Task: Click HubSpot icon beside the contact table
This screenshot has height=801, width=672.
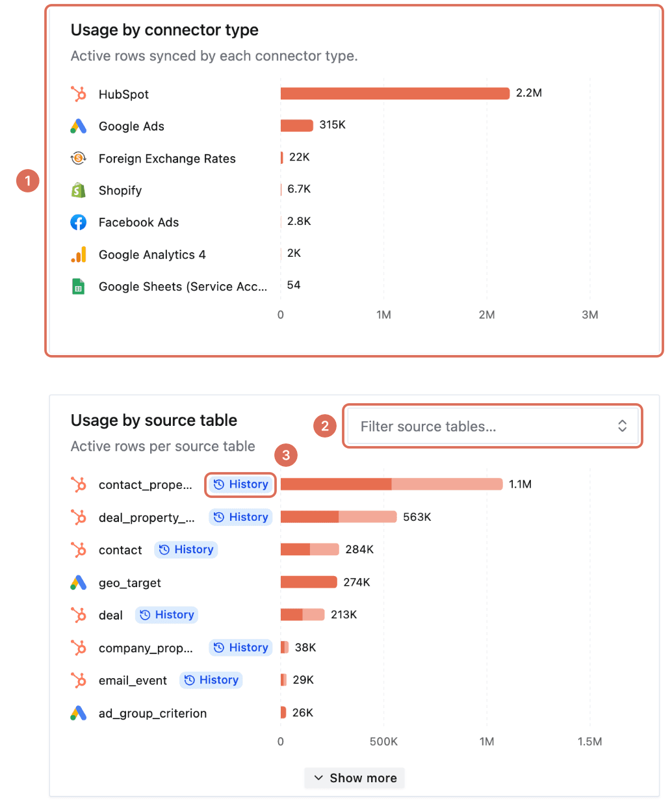Action: point(79,549)
